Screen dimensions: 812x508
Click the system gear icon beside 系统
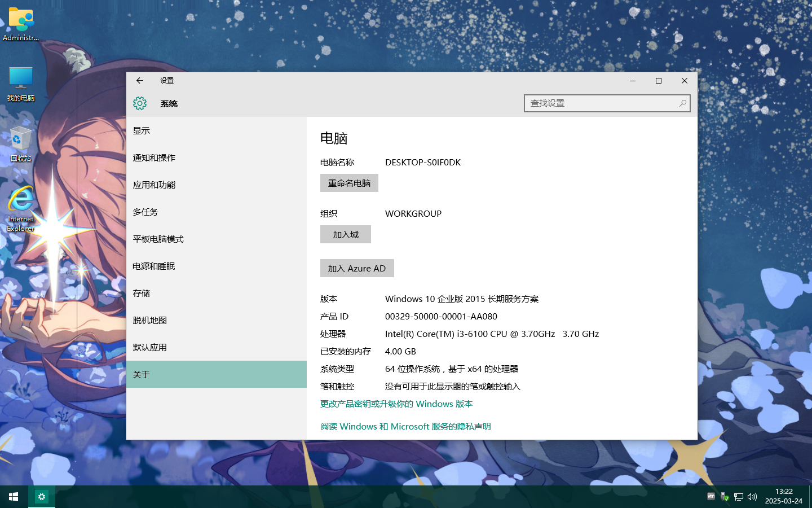point(140,103)
